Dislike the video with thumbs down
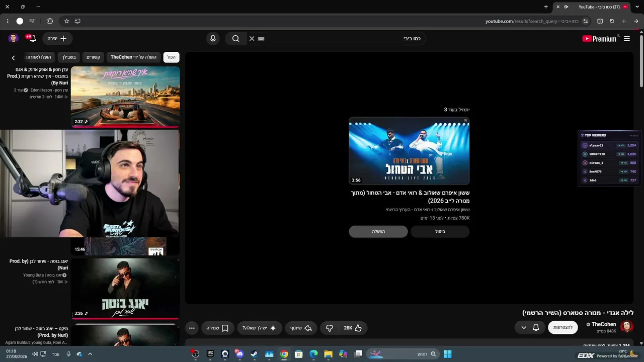 [x=330, y=328]
